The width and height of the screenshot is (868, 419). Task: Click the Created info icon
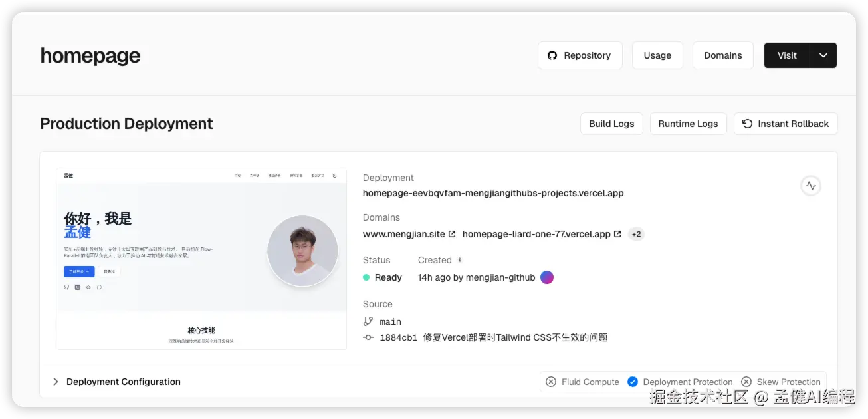pos(459,260)
